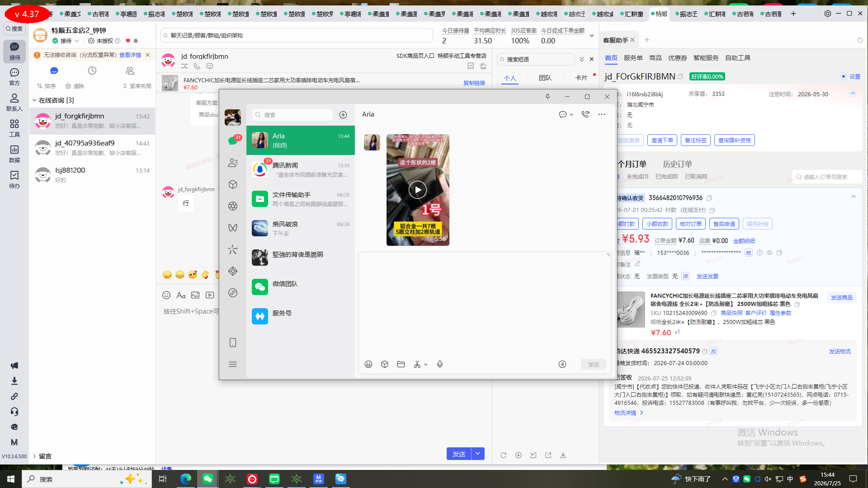Toggle the notification bell under shop name
868x488 pixels.
pyautogui.click(x=136, y=41)
